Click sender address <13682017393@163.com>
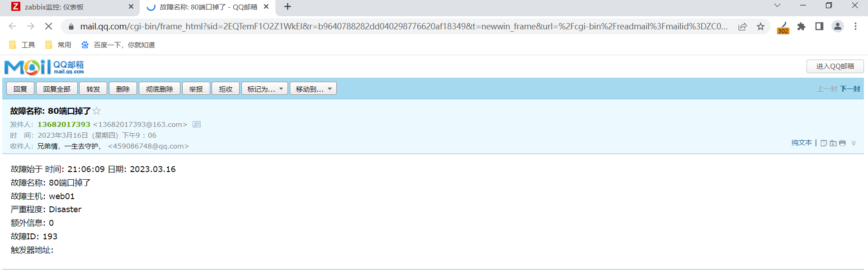The image size is (868, 270). point(140,124)
